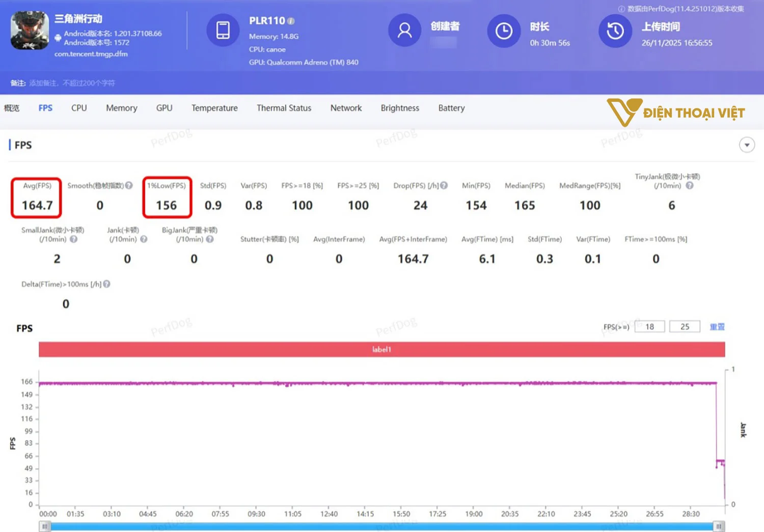The image size is (764, 532).
Task: Grab the left handle of timeline slider
Action: [x=45, y=526]
